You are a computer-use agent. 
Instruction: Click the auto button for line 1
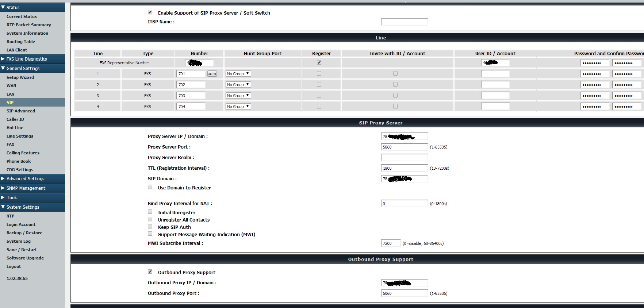coord(212,74)
